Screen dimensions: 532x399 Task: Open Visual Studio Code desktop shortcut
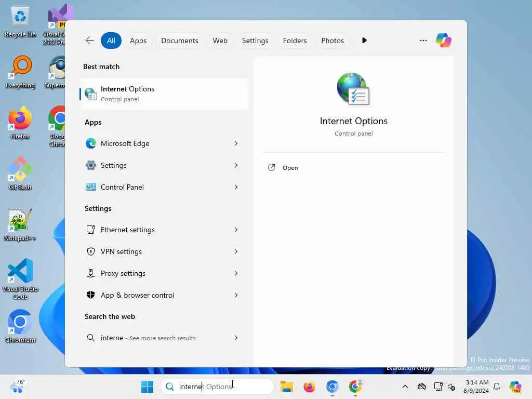20,279
